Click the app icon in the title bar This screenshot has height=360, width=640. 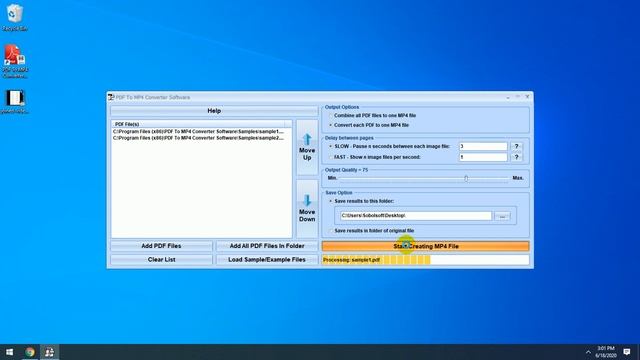click(111, 97)
